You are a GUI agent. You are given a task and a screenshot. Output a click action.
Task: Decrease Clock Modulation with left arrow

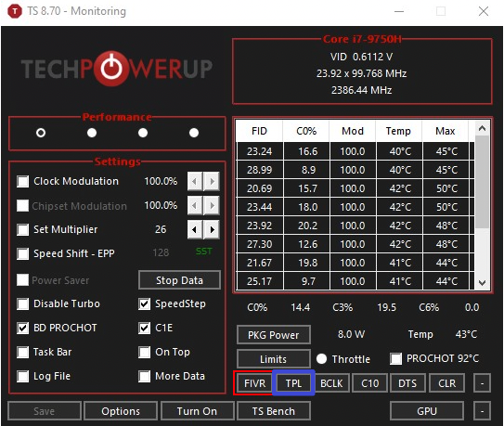(195, 181)
